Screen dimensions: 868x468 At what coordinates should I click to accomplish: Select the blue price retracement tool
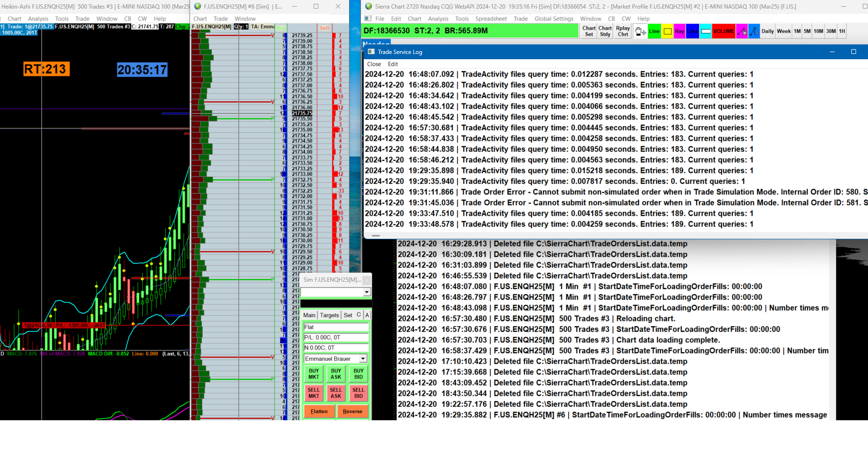[754, 32]
